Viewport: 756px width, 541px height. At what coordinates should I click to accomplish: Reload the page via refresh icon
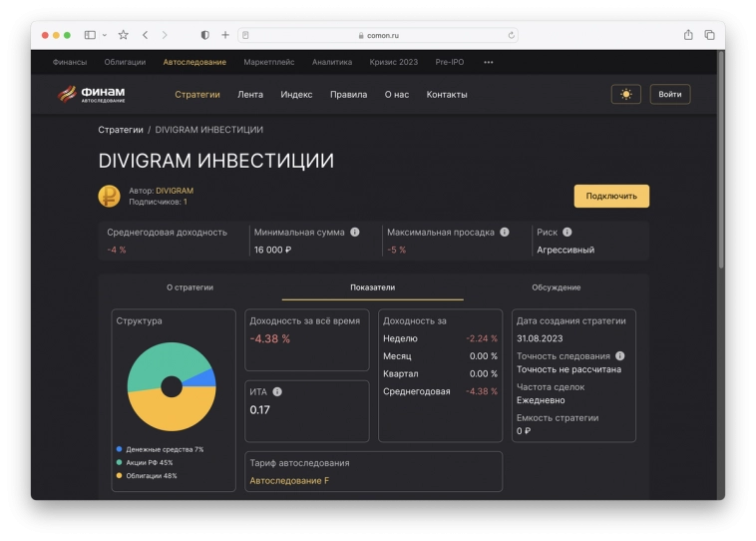coord(511,35)
